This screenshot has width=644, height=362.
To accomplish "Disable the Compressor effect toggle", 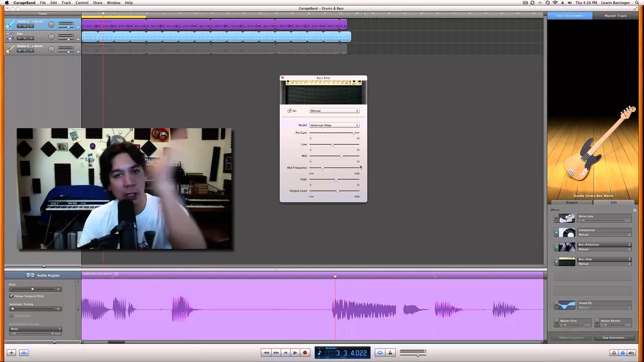I will click(556, 233).
